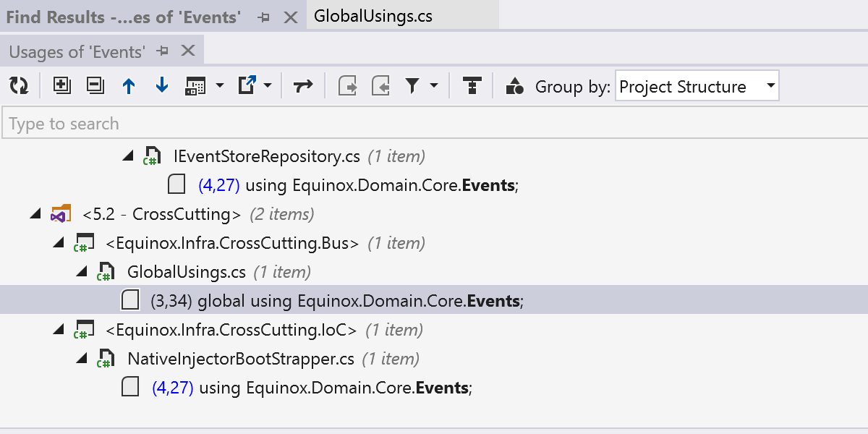Click the shapes icon beside Group by
The image size is (868, 434).
pyautogui.click(x=514, y=86)
